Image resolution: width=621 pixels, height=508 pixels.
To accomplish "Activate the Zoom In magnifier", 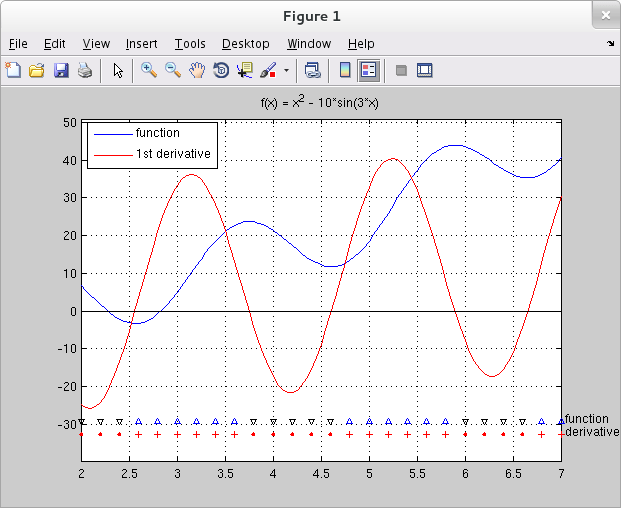I will click(x=149, y=70).
